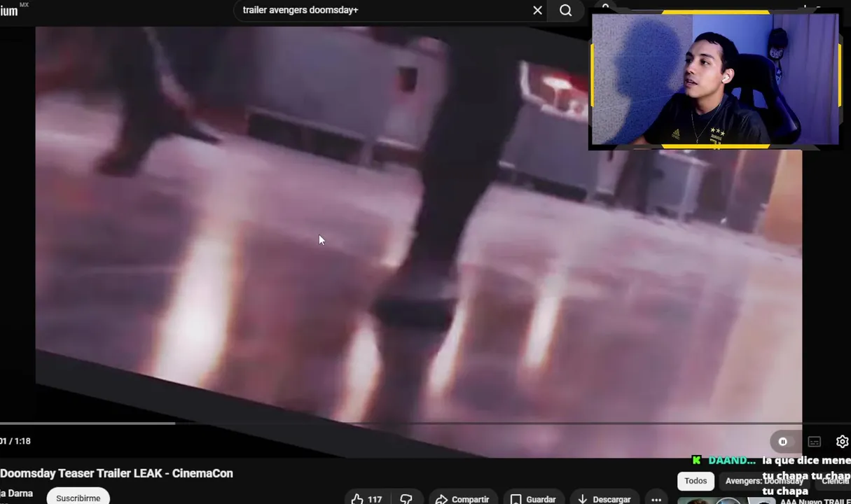
Task: Click the video title 'Doomsday Teaser Trailer LEAK - CinemaCon'
Action: pyautogui.click(x=116, y=473)
